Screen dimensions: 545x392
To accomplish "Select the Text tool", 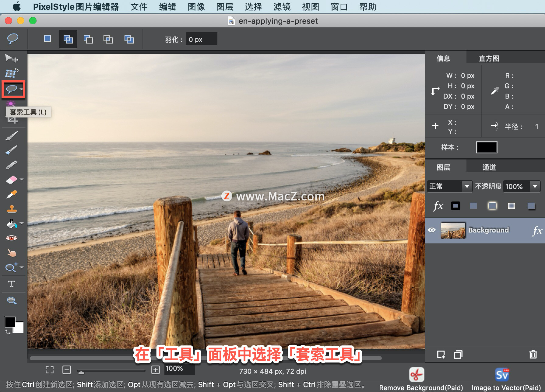I will point(12,284).
